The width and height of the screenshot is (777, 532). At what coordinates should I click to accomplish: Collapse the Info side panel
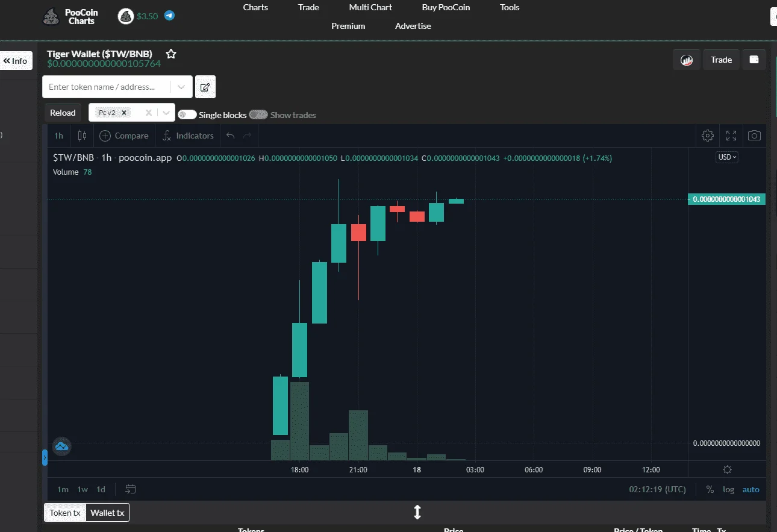tap(15, 61)
